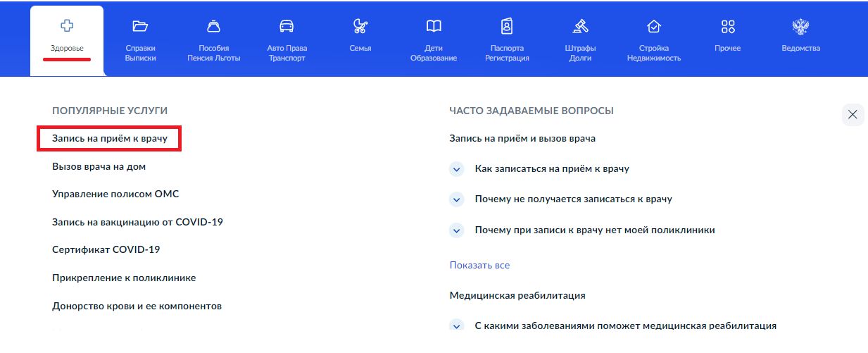Click the Семья stroller icon
This screenshot has height=353, width=868.
pyautogui.click(x=360, y=27)
